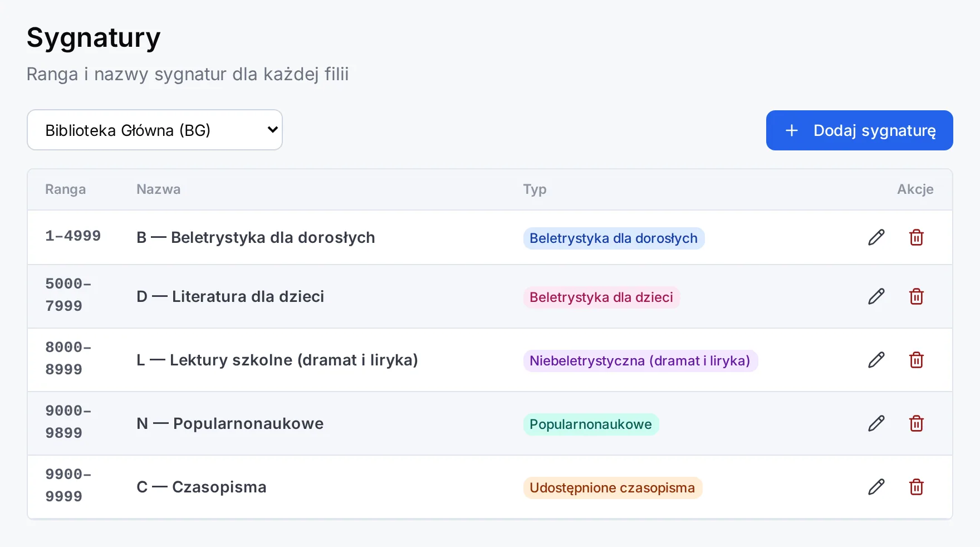Click the Sygnatury page heading
The width and height of the screenshot is (980, 547).
tap(94, 38)
